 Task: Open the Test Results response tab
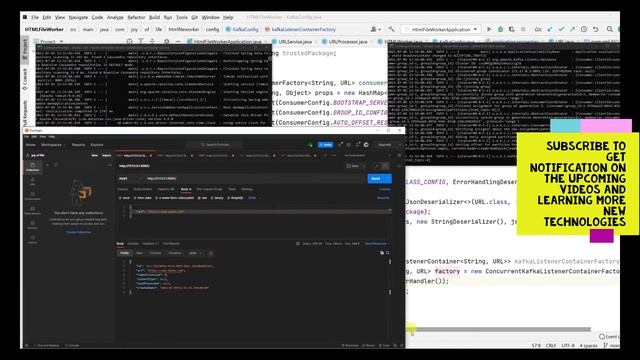click(171, 244)
